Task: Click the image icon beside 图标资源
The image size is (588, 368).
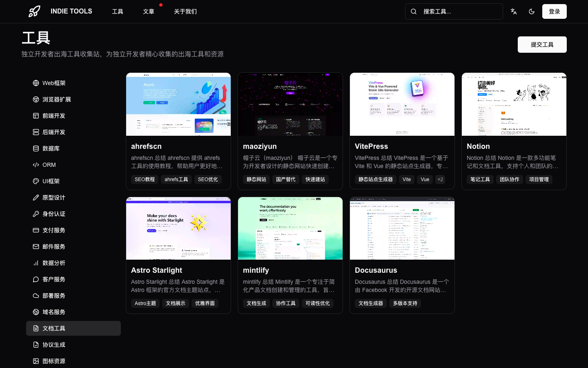Action: (x=36, y=361)
